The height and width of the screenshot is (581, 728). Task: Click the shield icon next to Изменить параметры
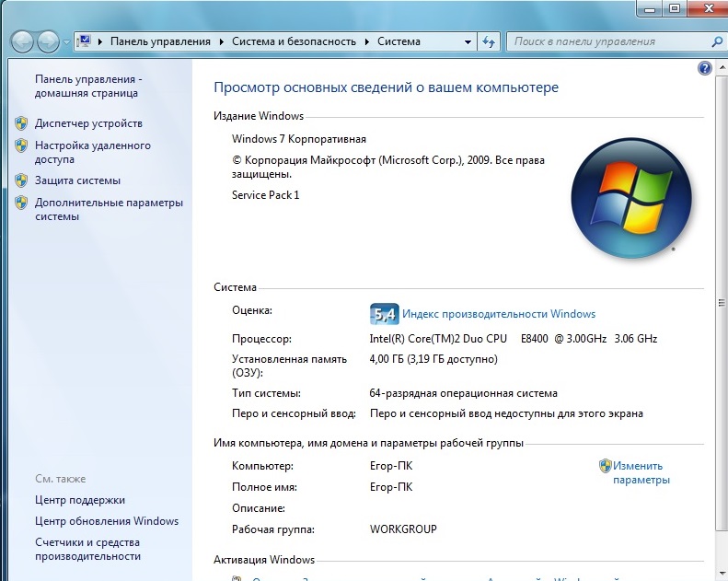click(x=605, y=466)
